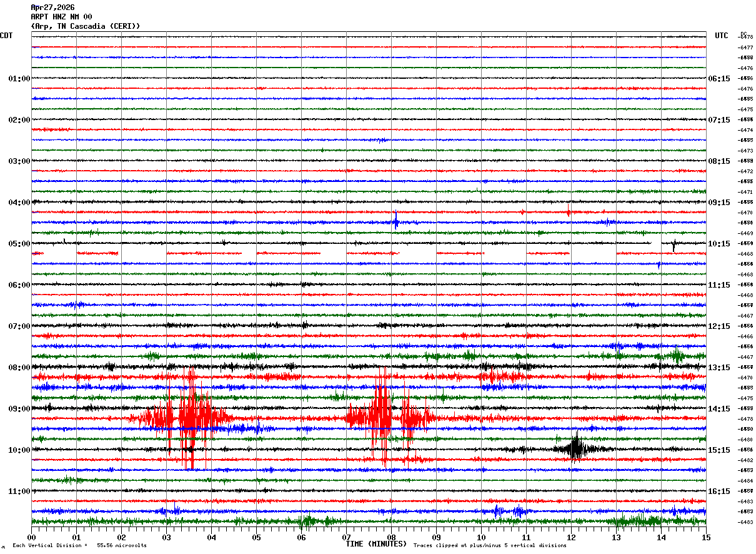Select the 06:00 CDT row label
756x554 pixels.
[x=19, y=285]
